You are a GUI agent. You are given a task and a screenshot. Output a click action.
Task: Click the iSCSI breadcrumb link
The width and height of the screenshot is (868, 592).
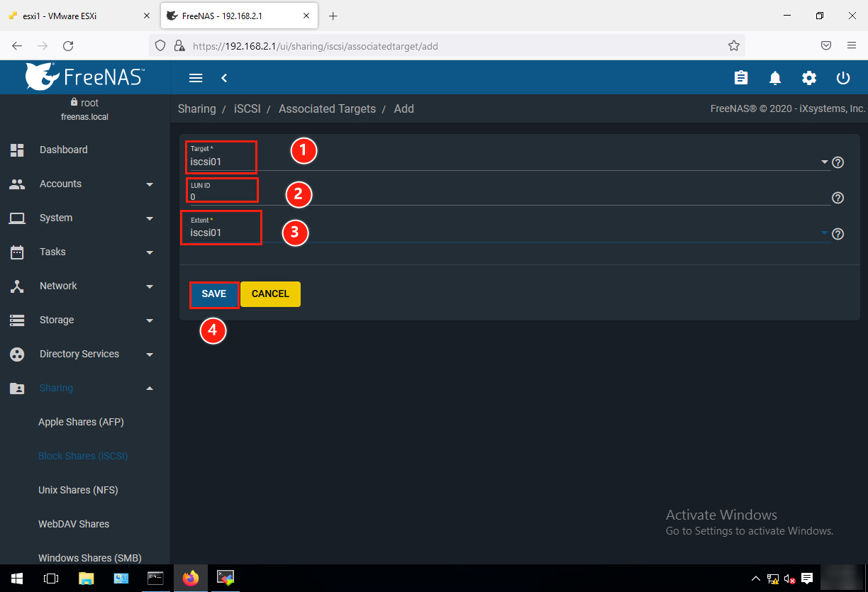(x=247, y=109)
